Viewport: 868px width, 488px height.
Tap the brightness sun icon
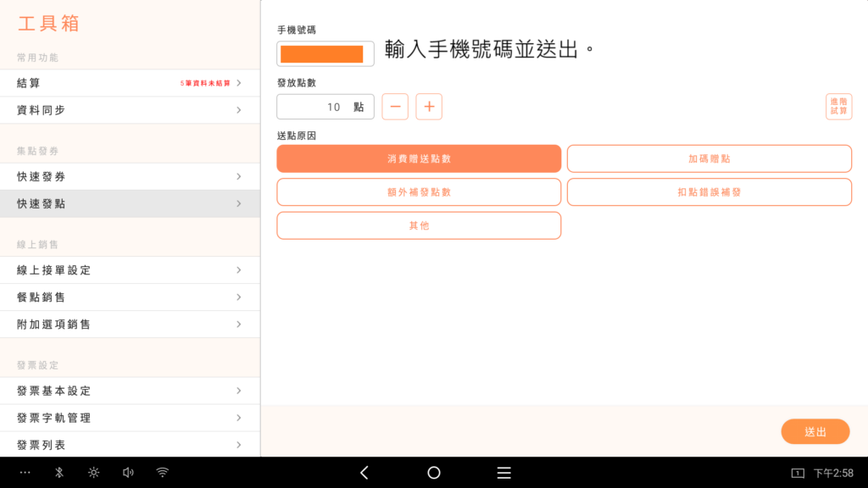(93, 473)
